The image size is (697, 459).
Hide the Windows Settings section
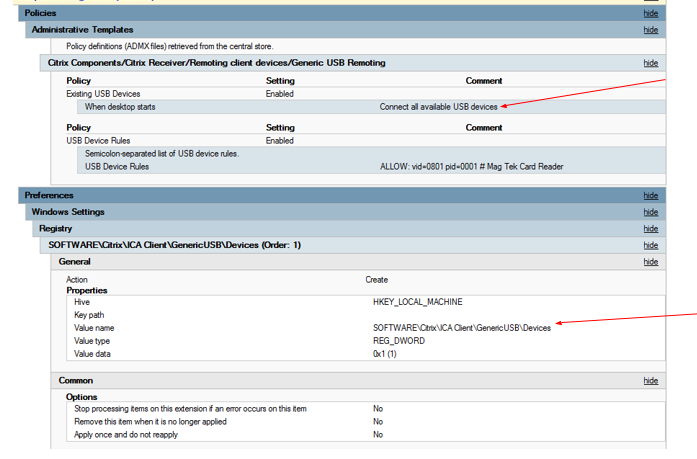[x=651, y=212]
